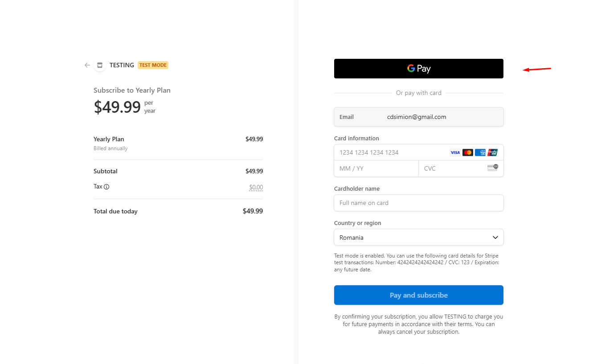Click the store icon beside TESTING
593x364 pixels.
pos(100,65)
